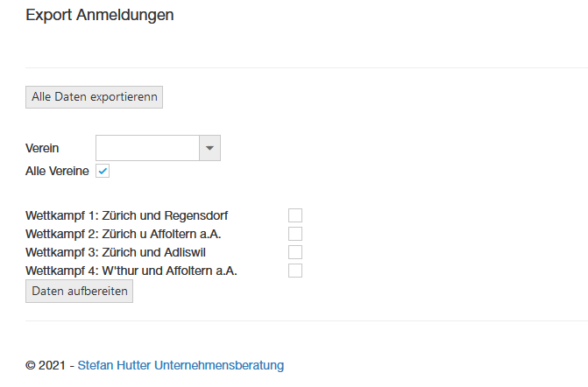Click the Export Anmeldungen page heading

coord(100,15)
